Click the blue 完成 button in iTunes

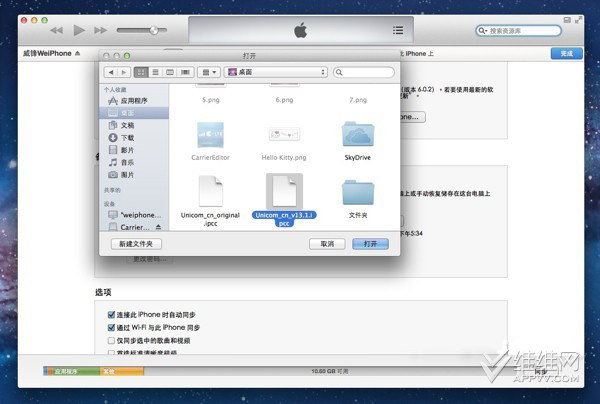[x=567, y=53]
